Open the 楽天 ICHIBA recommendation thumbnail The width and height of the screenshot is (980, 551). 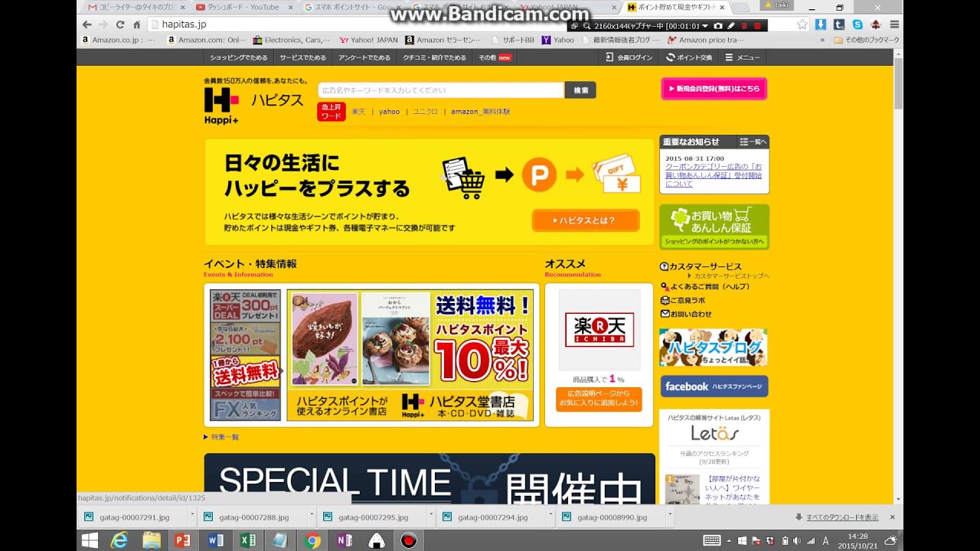[x=599, y=330]
